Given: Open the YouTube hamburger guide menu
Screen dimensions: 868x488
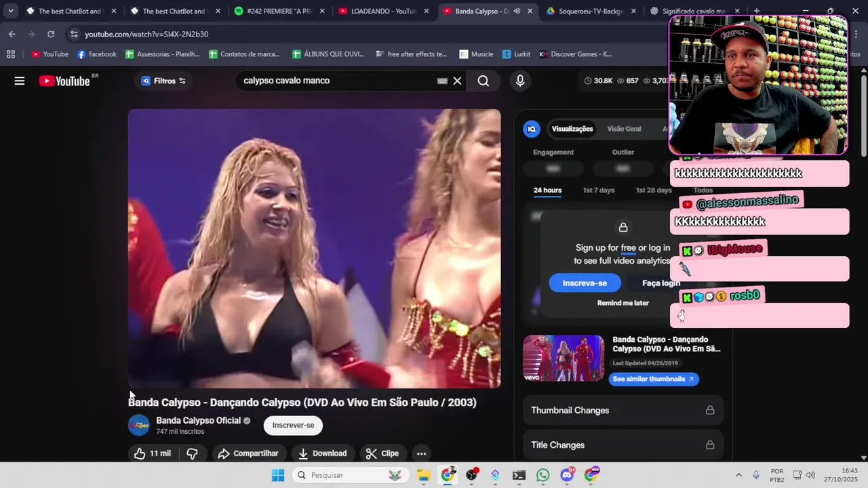Looking at the screenshot, I should pyautogui.click(x=20, y=81).
